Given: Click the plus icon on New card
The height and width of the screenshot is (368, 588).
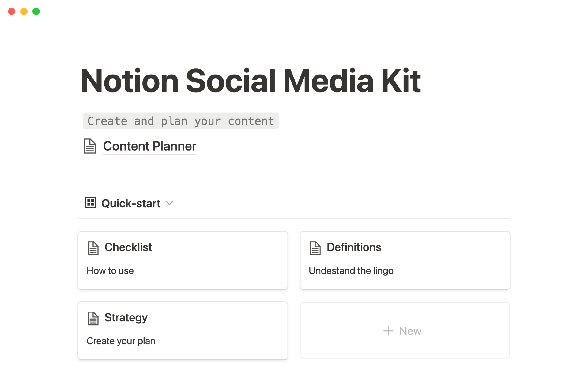Looking at the screenshot, I should point(388,331).
